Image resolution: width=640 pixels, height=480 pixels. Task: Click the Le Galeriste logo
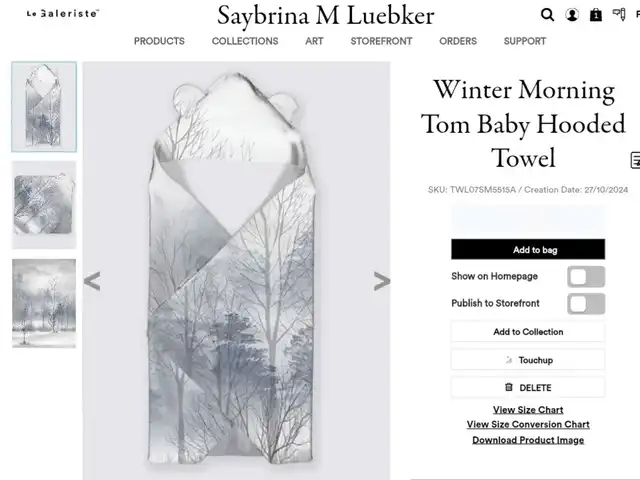[62, 13]
